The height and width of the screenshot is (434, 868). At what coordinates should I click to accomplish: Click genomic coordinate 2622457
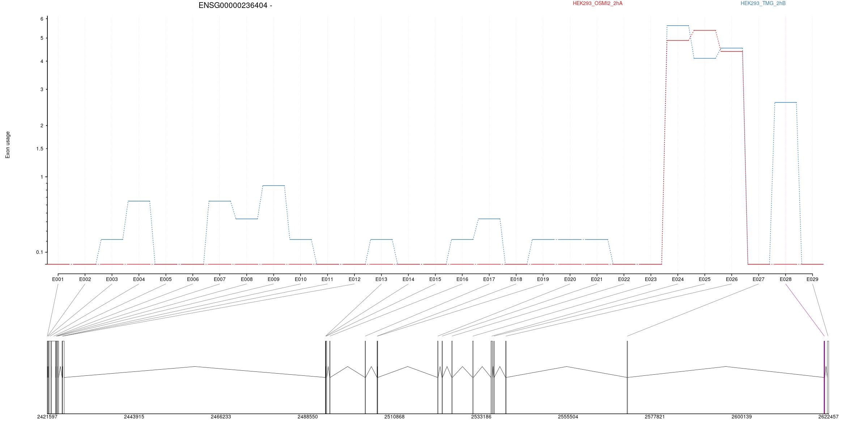pos(829,417)
